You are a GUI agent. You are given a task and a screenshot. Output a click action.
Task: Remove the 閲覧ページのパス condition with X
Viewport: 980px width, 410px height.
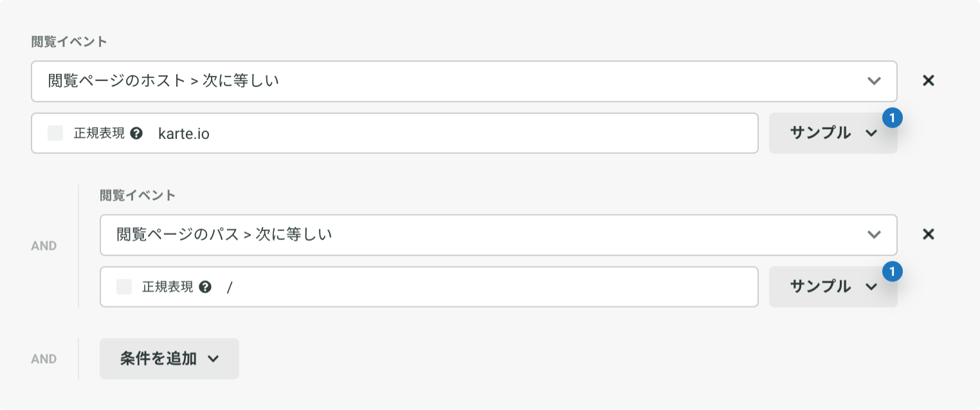tap(929, 234)
